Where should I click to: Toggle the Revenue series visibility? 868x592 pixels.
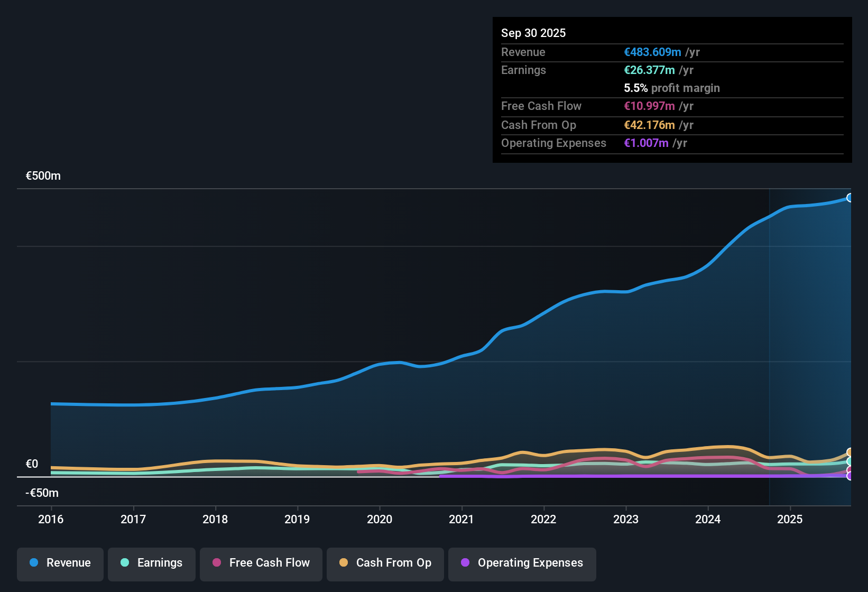coord(60,564)
